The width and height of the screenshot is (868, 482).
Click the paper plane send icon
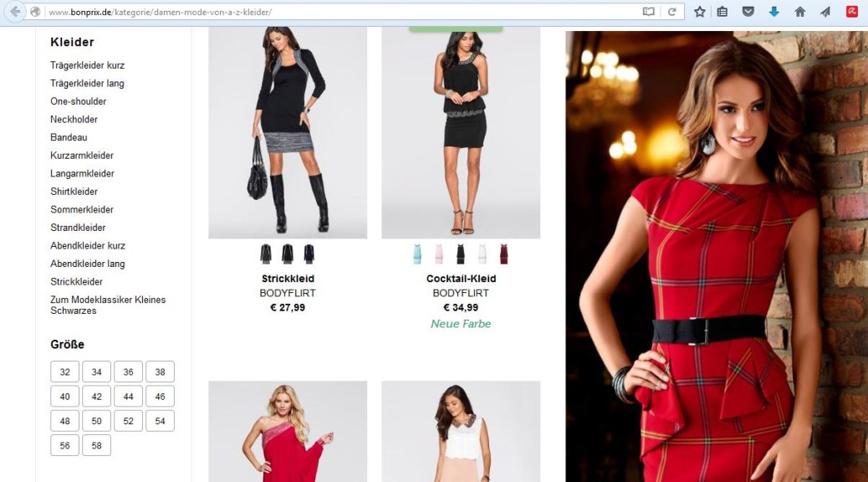click(x=825, y=12)
